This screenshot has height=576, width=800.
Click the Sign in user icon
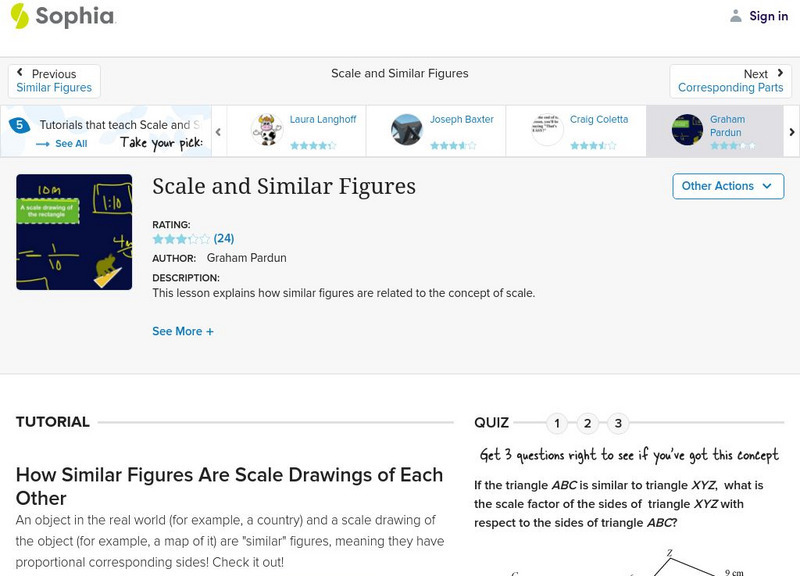point(736,16)
